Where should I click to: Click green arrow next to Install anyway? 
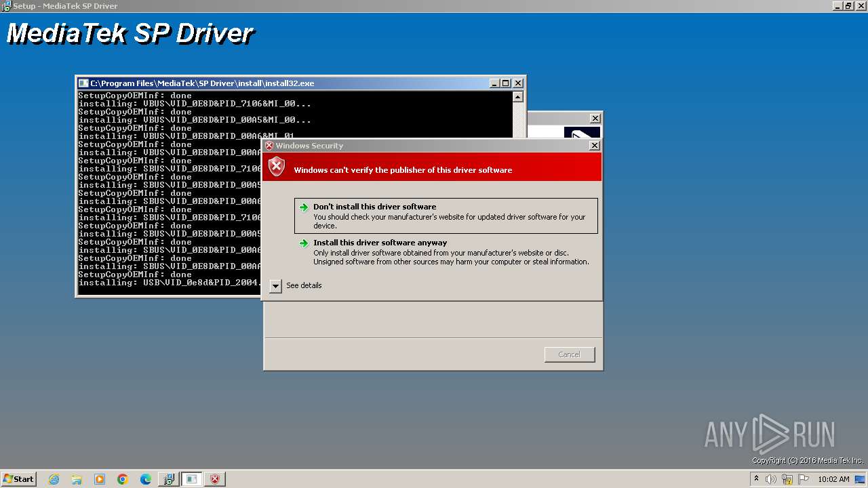pyautogui.click(x=304, y=243)
